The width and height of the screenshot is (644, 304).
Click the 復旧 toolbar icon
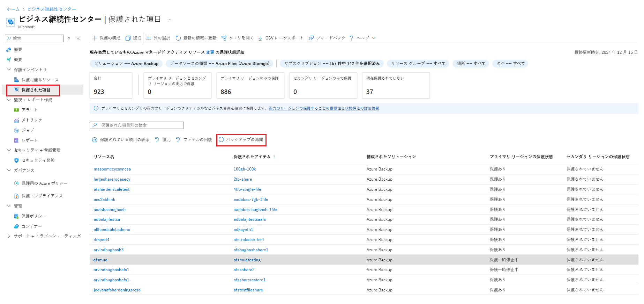128,38
